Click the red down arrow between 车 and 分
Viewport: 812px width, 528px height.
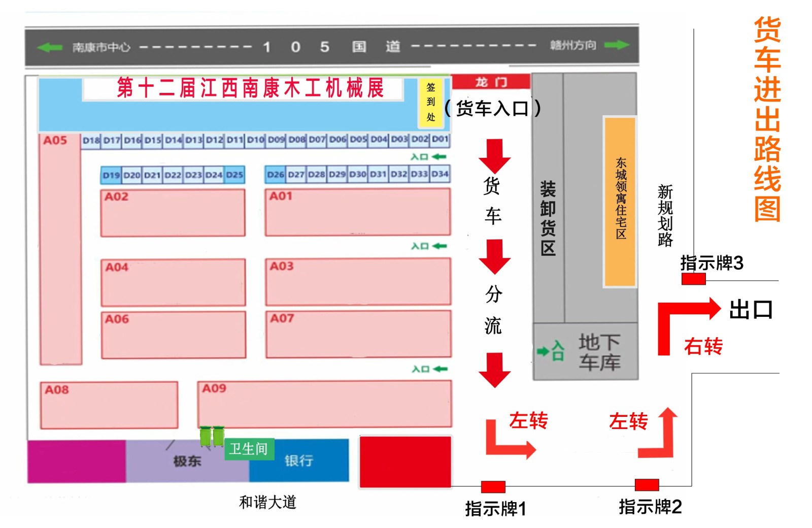[494, 257]
